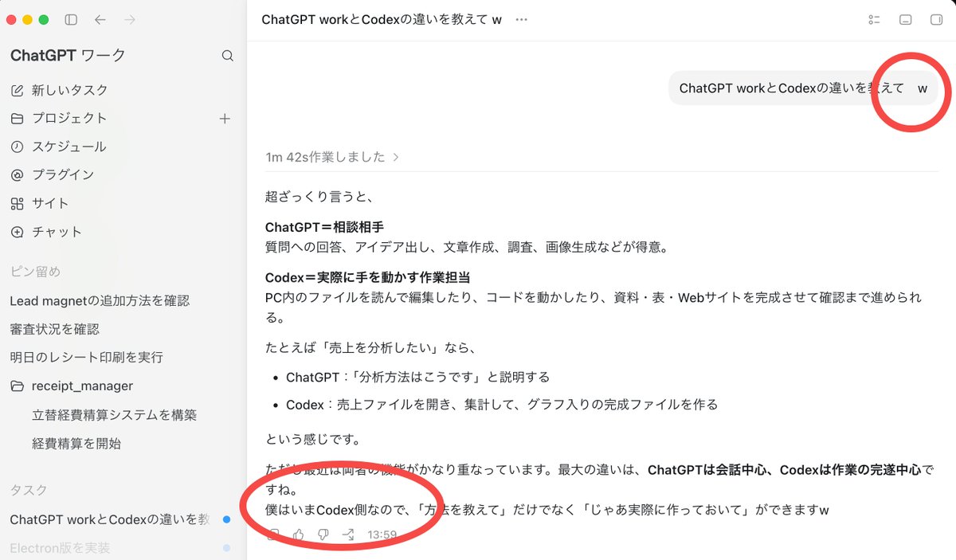Collapse the receipt_manager folder

(72, 386)
